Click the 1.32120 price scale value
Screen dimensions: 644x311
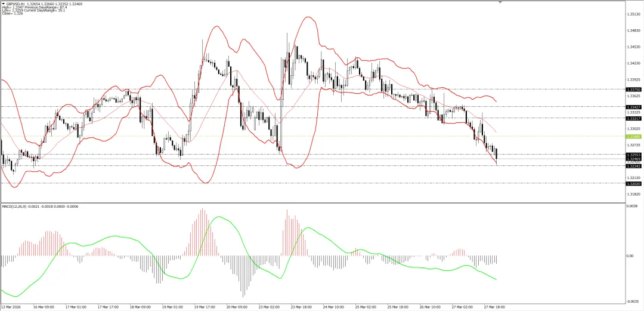tap(634, 178)
